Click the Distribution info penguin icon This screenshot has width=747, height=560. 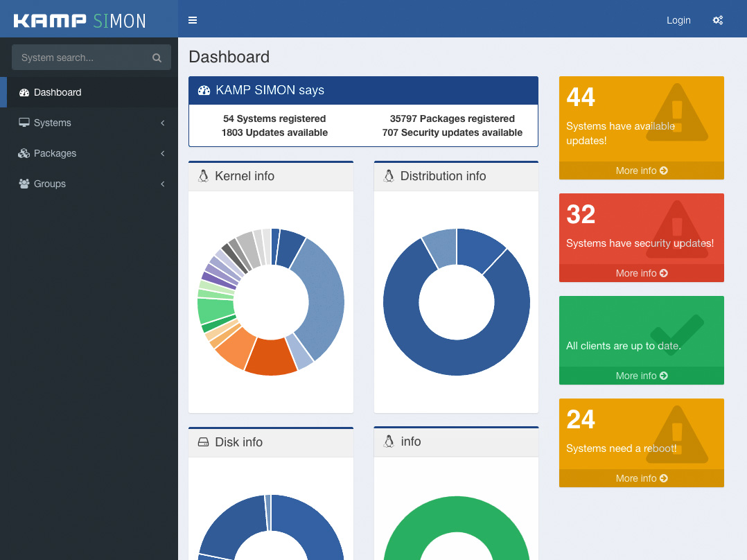pyautogui.click(x=389, y=176)
